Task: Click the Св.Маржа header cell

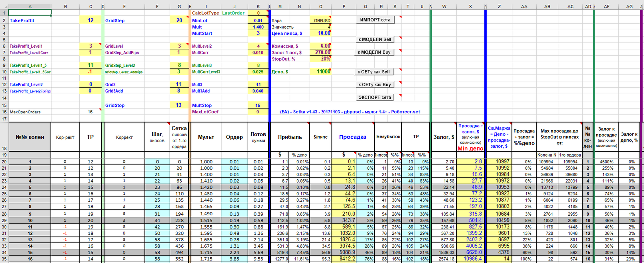Action: 500,136
